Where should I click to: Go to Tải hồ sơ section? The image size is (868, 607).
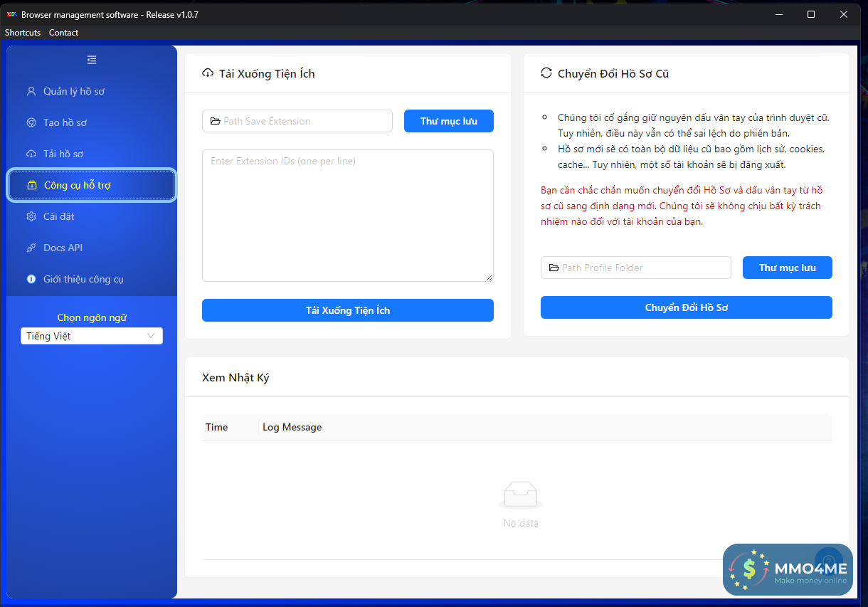92,154
